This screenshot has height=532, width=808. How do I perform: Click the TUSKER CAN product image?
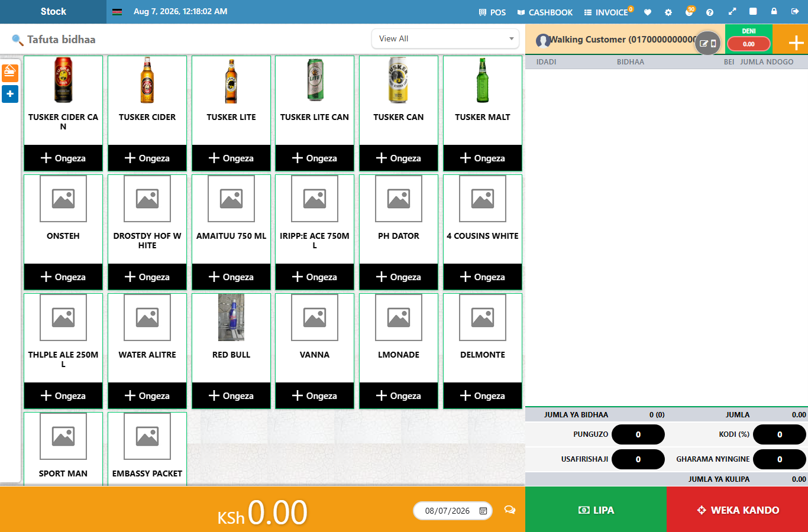click(399, 80)
